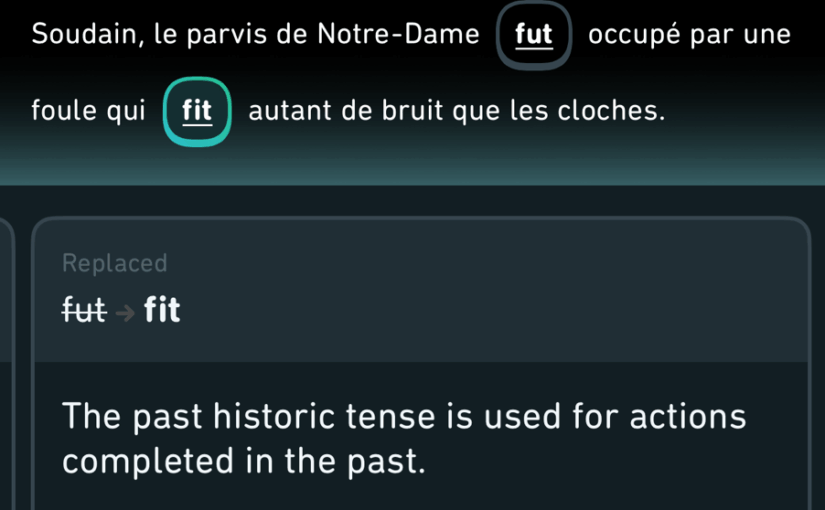Select the underlined word chip "fut"
Screen dimensions: 825x510
[534, 35]
